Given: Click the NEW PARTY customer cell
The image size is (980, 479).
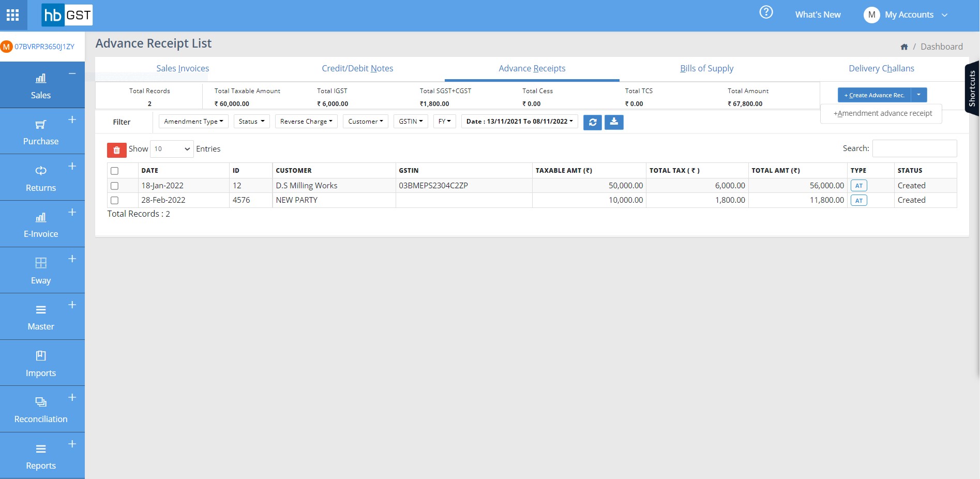Looking at the screenshot, I should [x=334, y=200].
